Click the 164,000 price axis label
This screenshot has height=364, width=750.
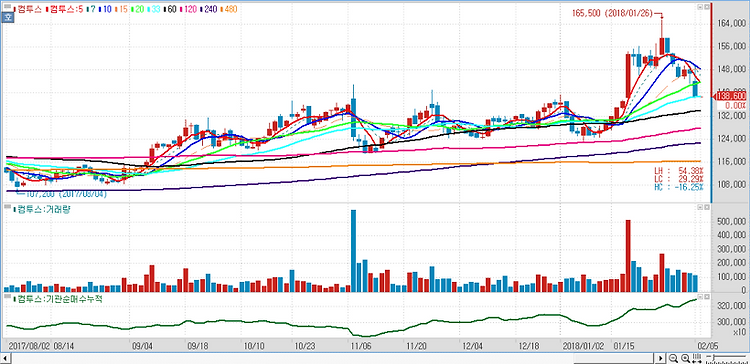point(732,24)
